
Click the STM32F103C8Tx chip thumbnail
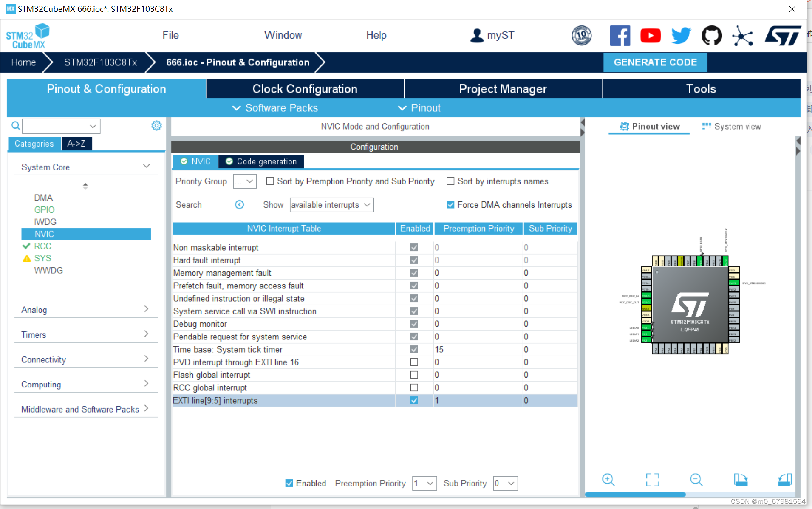pyautogui.click(x=690, y=305)
